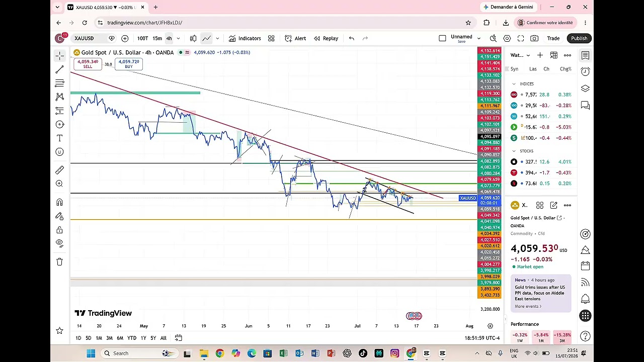
Task: Toggle the Watchlist panel bookmark icon
Action: tap(585, 55)
